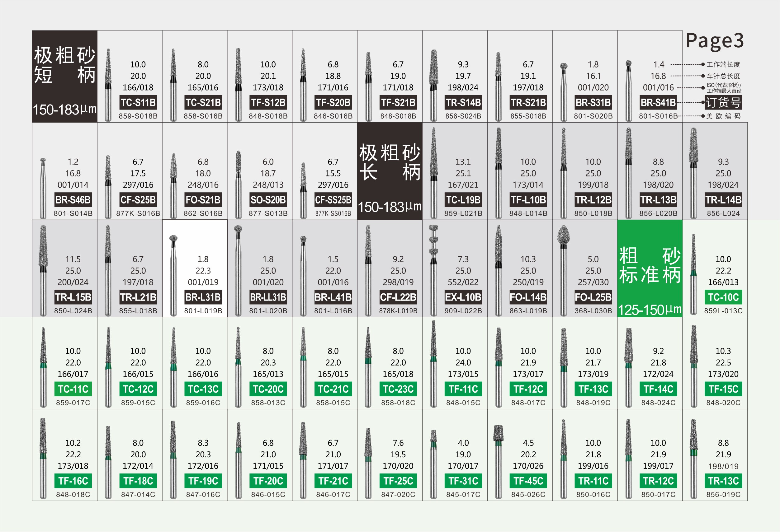Click the 859-L021B code under TC-L19B
The height and width of the screenshot is (532, 780).
click(463, 213)
